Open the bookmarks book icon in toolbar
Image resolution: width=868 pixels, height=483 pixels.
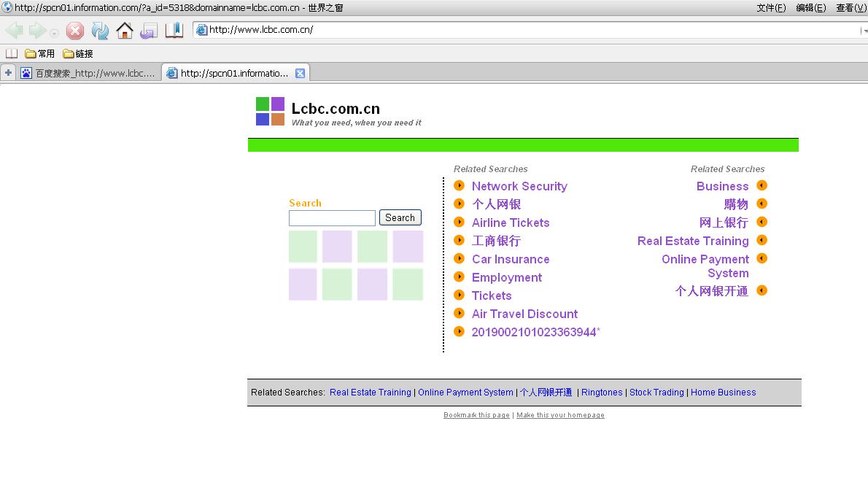tap(174, 31)
